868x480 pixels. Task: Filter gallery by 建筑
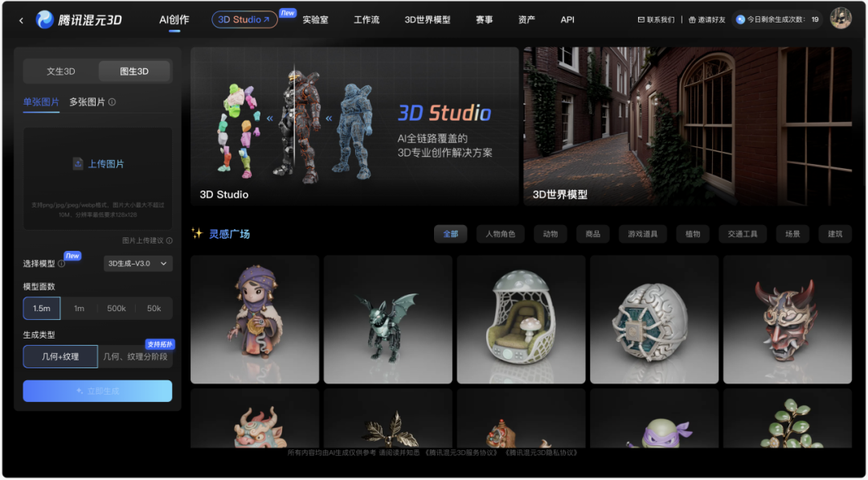tap(835, 234)
